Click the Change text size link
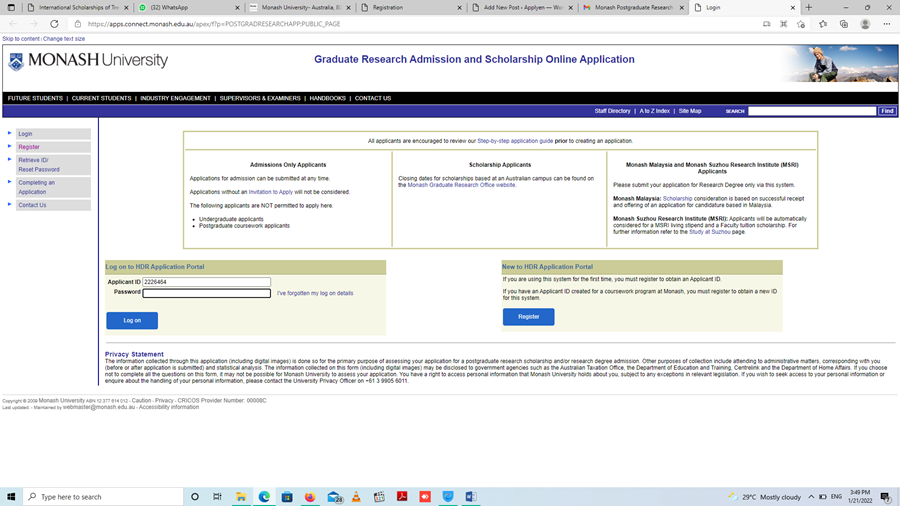This screenshot has height=506, width=900. pyautogui.click(x=64, y=38)
